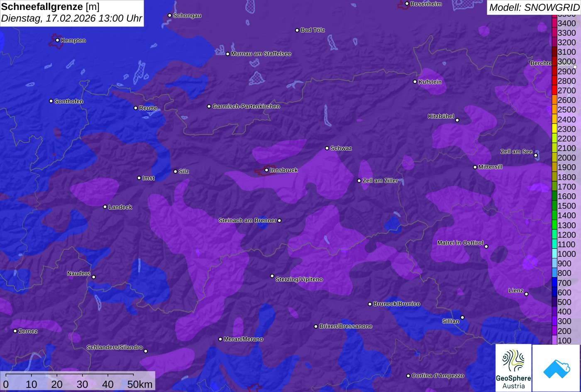Image resolution: width=581 pixels, height=392 pixels.
Task: Select the Zell am Ziller marker dot
Action: coord(359,180)
